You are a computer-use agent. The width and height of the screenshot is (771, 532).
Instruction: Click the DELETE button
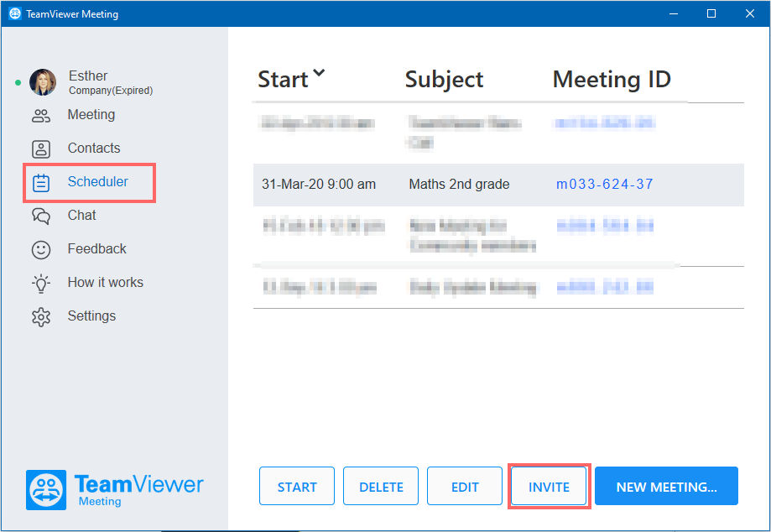[x=381, y=487]
